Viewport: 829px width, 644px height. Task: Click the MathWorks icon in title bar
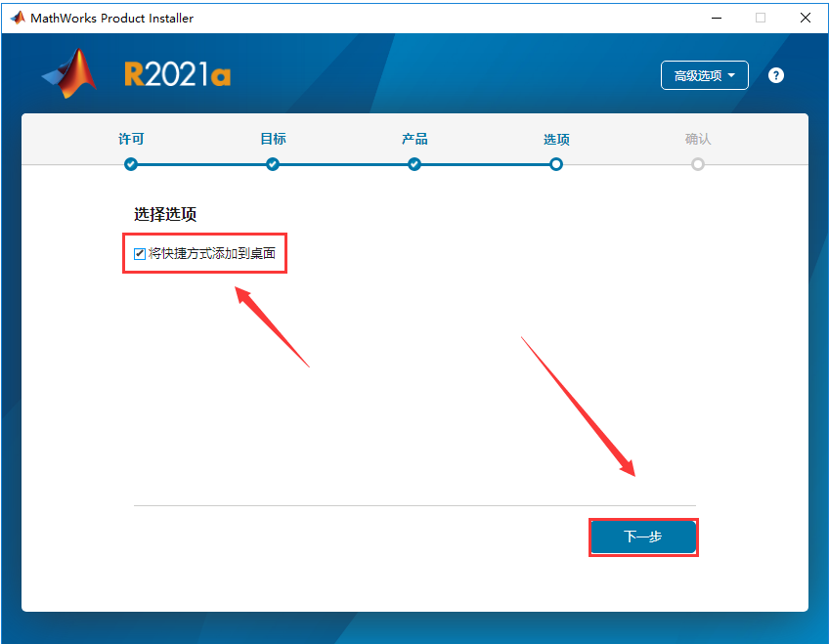[x=17, y=17]
